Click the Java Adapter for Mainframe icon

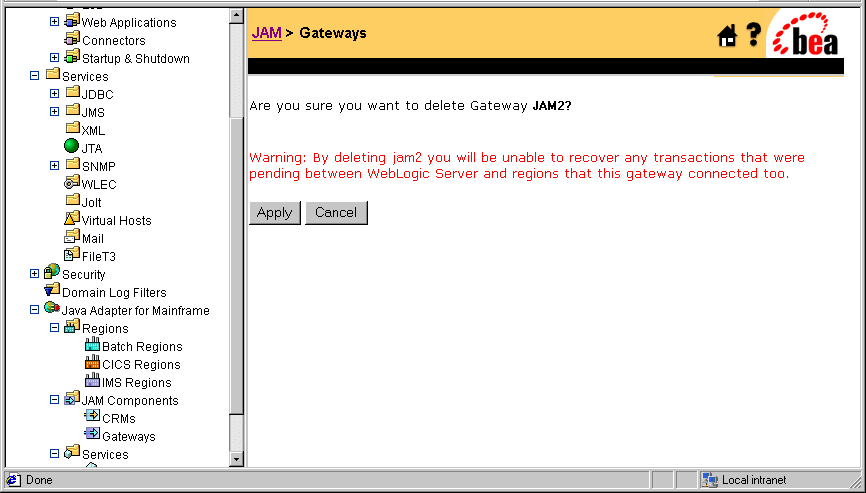coord(52,308)
